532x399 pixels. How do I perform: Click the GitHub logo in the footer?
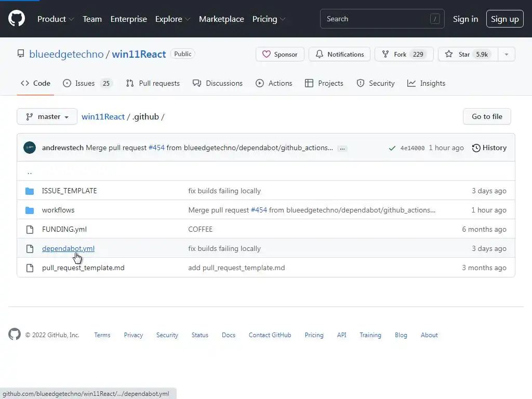pos(15,335)
